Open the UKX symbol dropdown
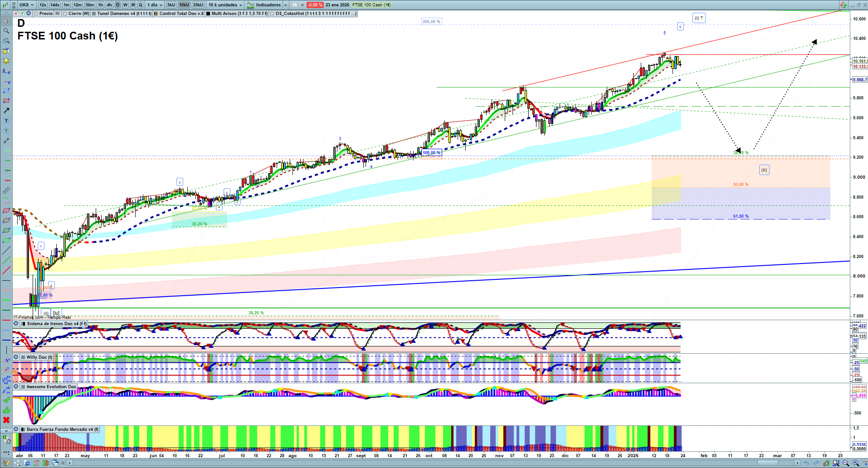This screenshot has width=868, height=468. click(26, 5)
